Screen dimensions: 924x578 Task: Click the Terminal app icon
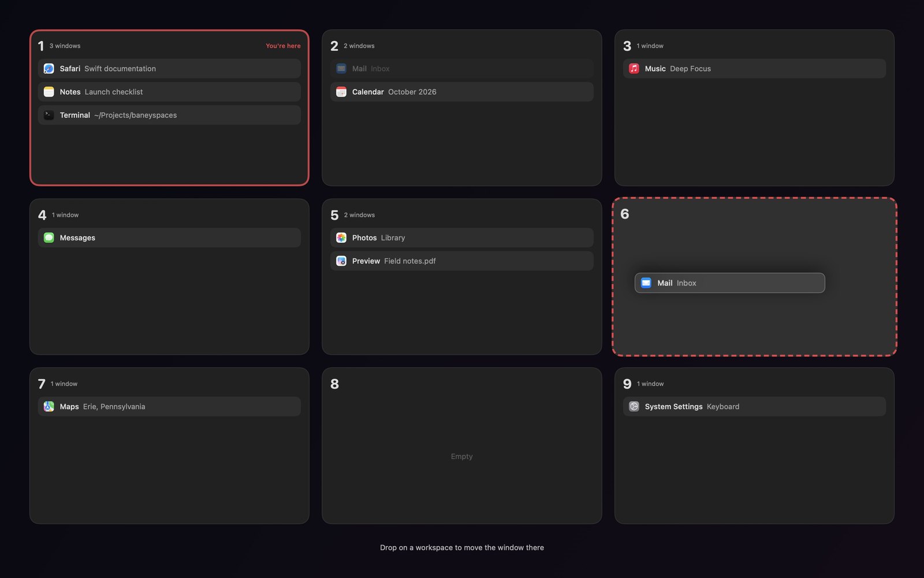(x=49, y=115)
